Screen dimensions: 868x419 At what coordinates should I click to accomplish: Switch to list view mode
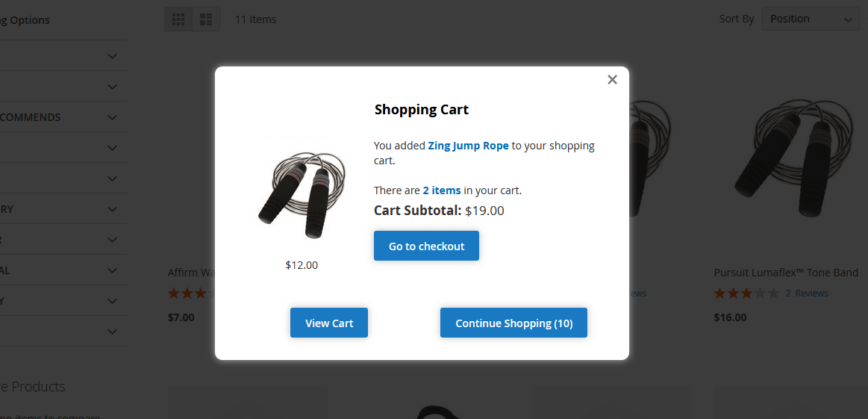206,19
